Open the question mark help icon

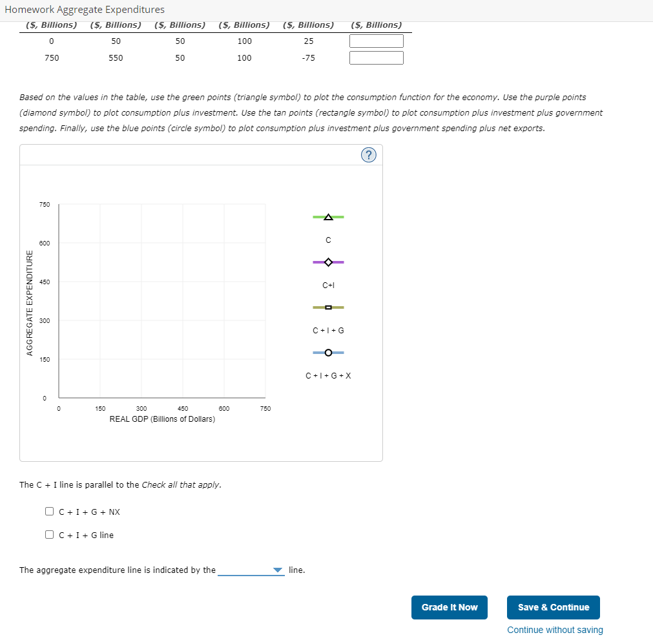(368, 154)
